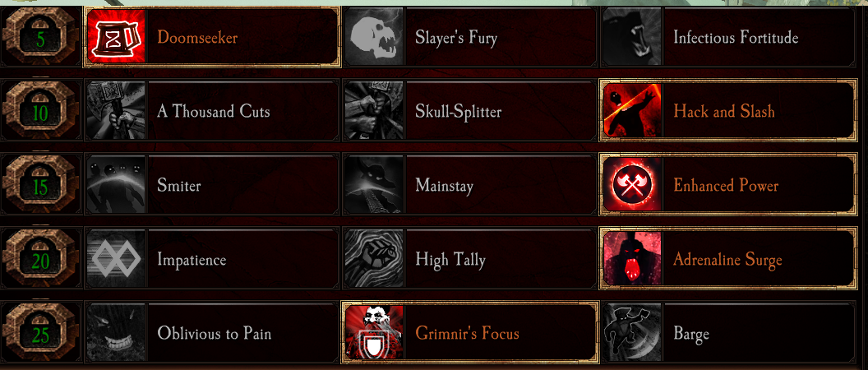868x370 pixels.
Task: Click the level 10 lock badge
Action: pyautogui.click(x=40, y=111)
